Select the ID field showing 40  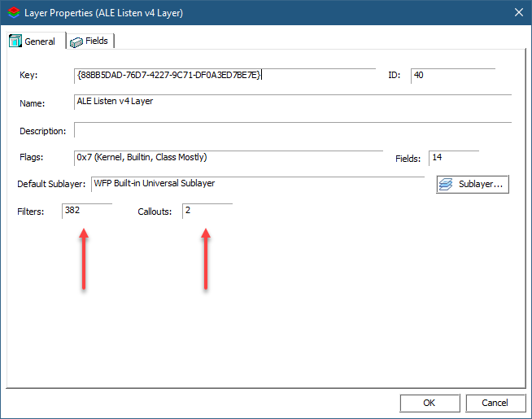[451, 76]
